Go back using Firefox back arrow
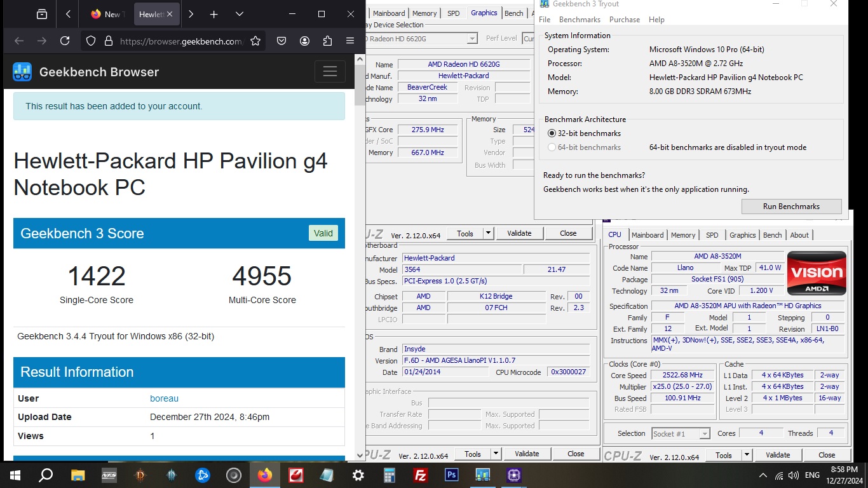Viewport: 868px width, 488px height. click(19, 41)
